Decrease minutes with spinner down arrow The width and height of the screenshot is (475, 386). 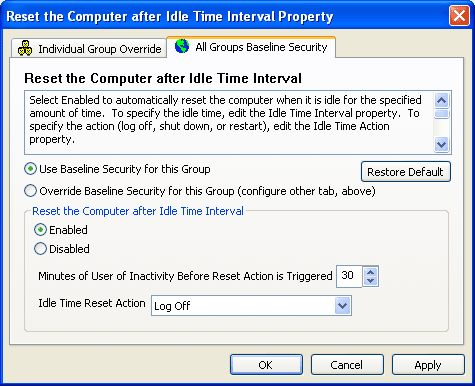pos(371,281)
